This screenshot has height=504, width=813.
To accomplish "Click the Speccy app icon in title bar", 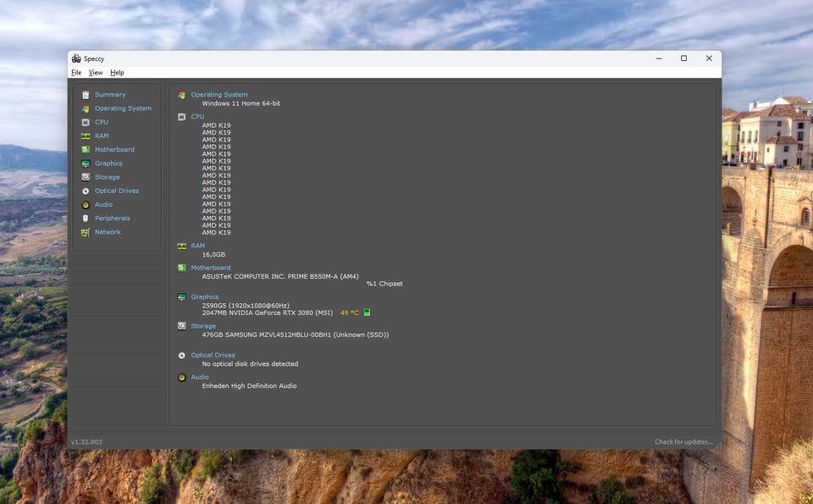I will 76,58.
